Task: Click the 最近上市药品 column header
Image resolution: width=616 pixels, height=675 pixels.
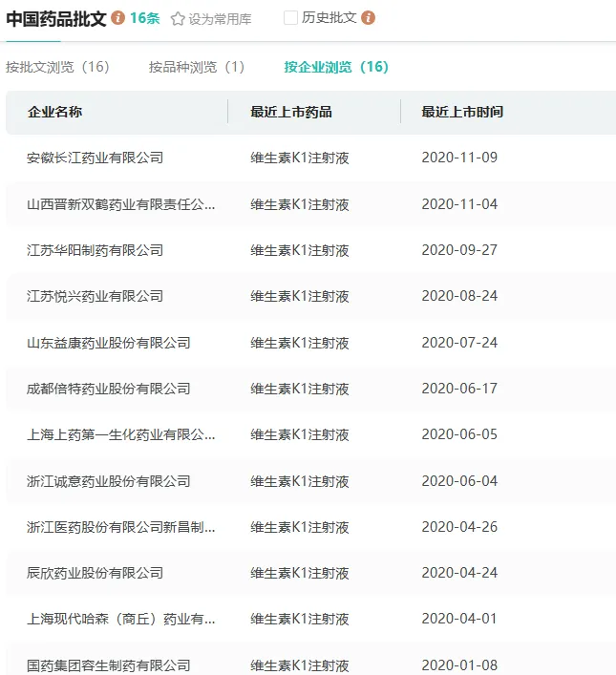Action: pyautogui.click(x=291, y=112)
